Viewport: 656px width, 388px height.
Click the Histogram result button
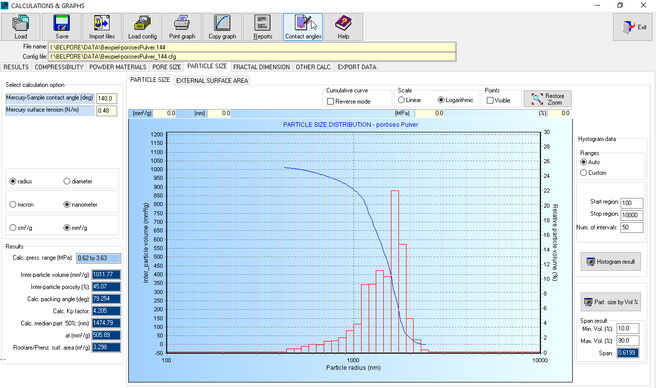point(610,262)
